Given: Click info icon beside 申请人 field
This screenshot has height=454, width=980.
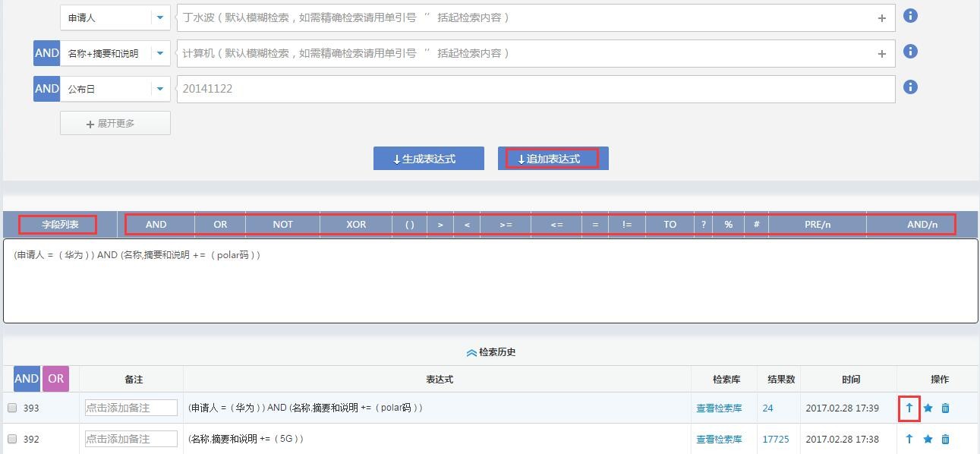Looking at the screenshot, I should click(x=910, y=16).
